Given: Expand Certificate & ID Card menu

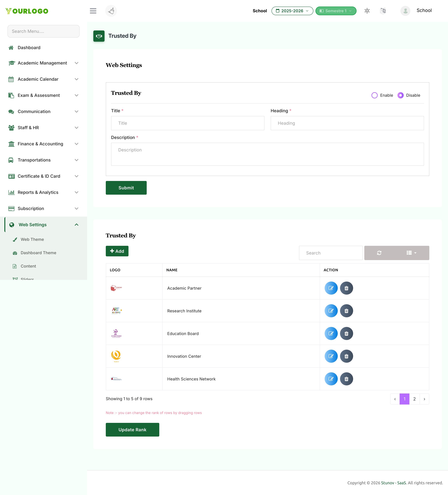Looking at the screenshot, I should (x=43, y=176).
